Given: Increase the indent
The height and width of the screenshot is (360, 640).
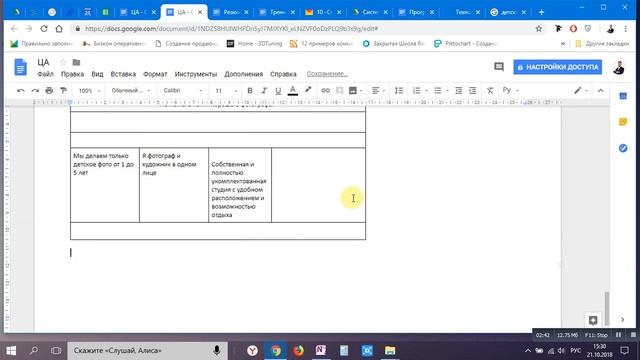Looking at the screenshot, I should [472, 91].
